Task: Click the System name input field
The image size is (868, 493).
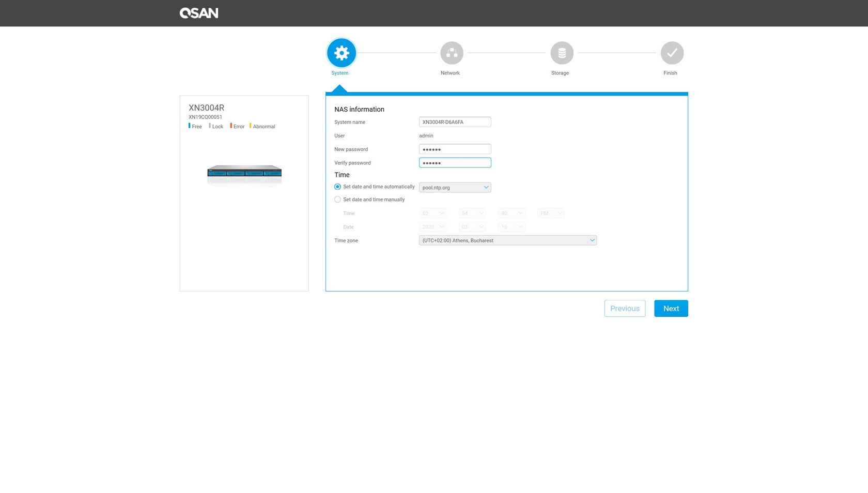Action: (x=455, y=122)
